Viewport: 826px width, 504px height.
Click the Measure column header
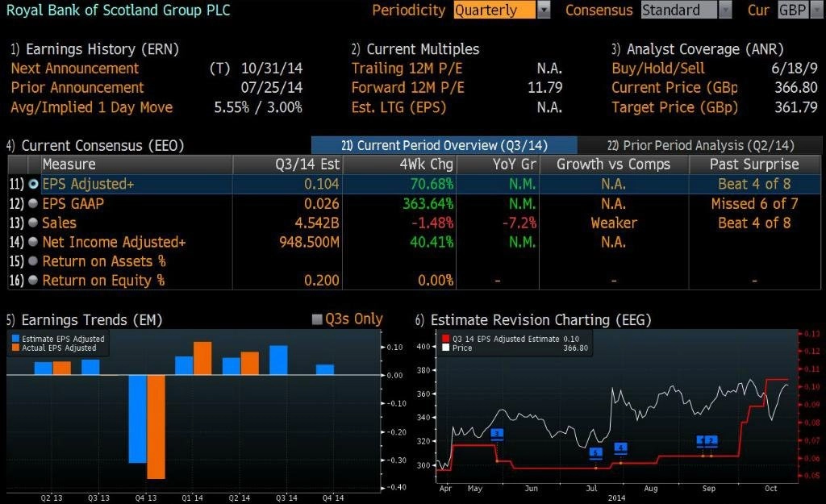coord(137,165)
